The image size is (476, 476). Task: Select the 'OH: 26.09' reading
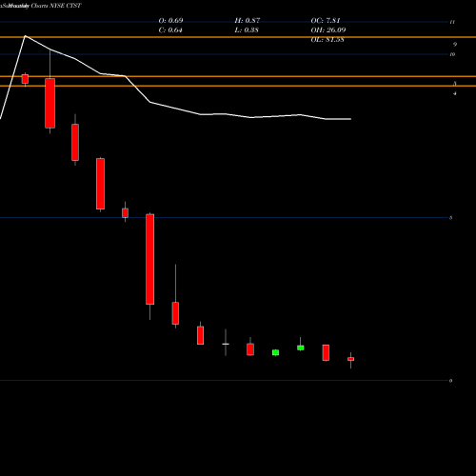[x=328, y=30]
